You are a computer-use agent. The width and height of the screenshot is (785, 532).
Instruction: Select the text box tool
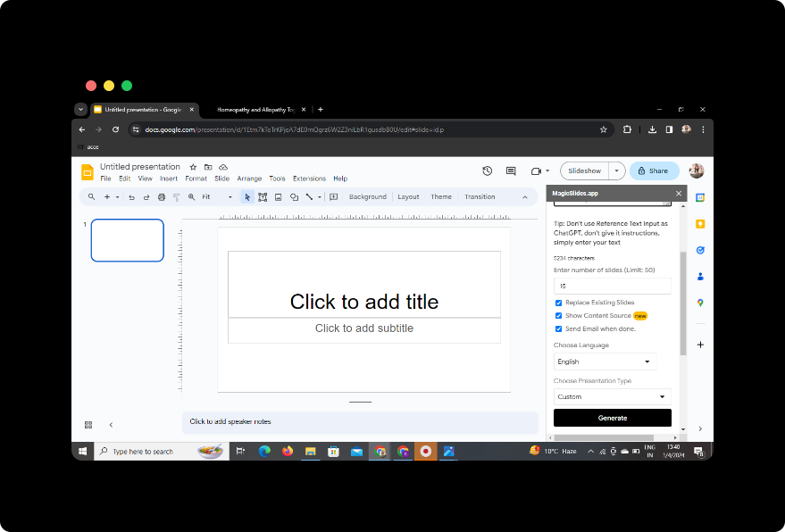[263, 197]
